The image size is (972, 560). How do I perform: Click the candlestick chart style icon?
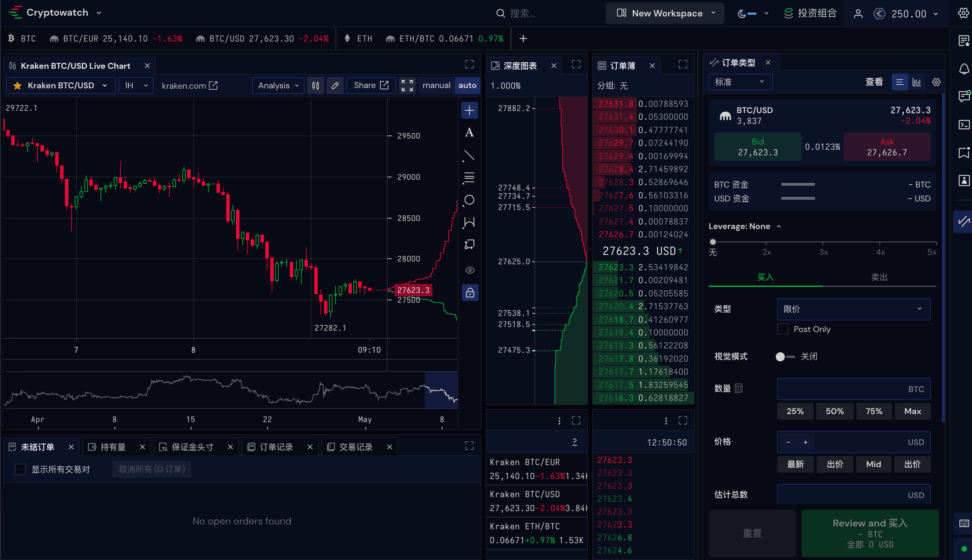pos(315,86)
